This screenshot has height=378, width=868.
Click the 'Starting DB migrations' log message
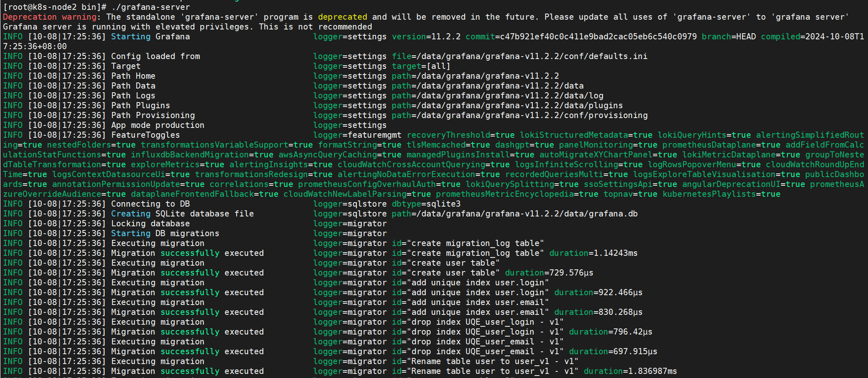point(165,233)
